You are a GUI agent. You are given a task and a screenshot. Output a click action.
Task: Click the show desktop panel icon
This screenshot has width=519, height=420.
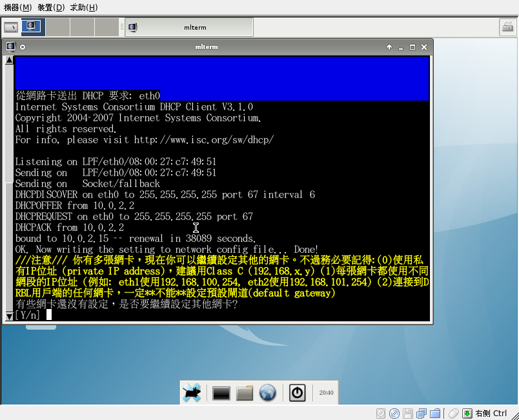(x=11, y=27)
